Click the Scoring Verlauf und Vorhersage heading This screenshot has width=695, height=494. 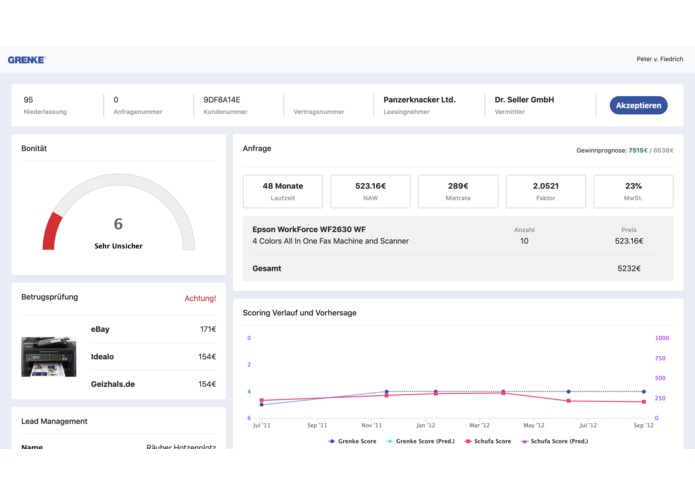(300, 313)
